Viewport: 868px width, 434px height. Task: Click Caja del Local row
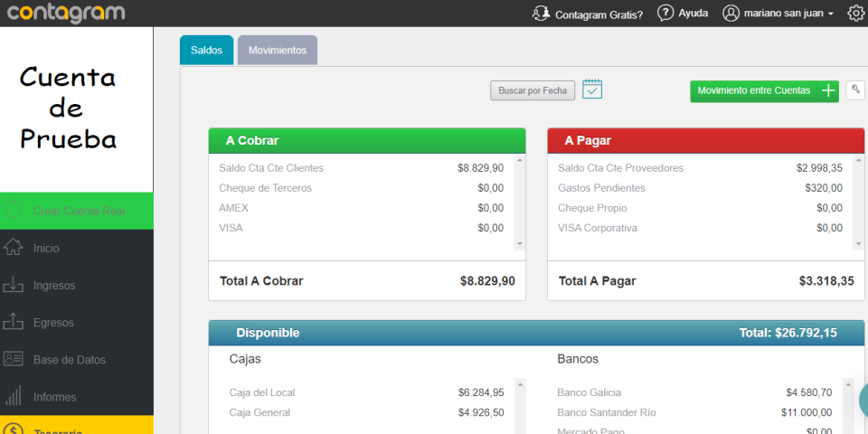366,392
